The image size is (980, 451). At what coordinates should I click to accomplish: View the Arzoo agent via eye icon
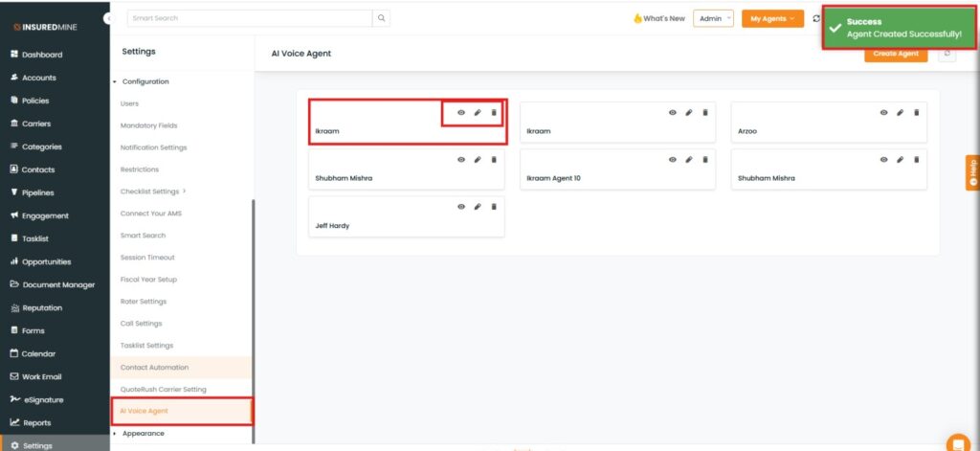pyautogui.click(x=883, y=112)
